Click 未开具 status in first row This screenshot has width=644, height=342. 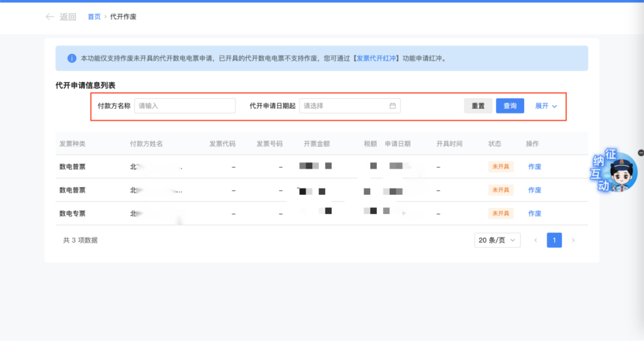coord(501,167)
